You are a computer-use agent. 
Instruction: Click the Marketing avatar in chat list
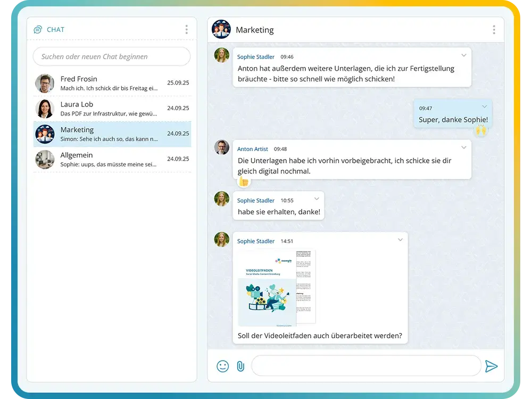[x=45, y=135]
